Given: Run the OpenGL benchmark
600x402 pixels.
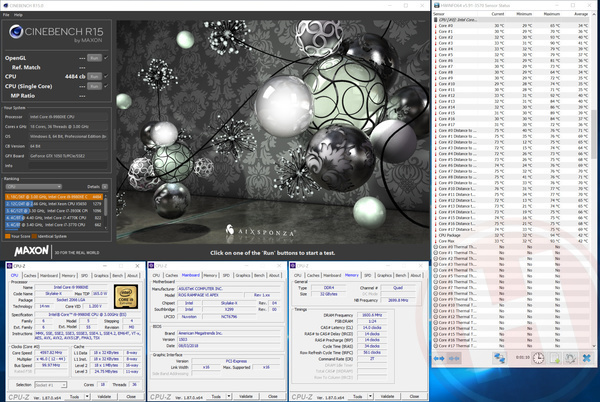Looking at the screenshot, I should coord(94,58).
